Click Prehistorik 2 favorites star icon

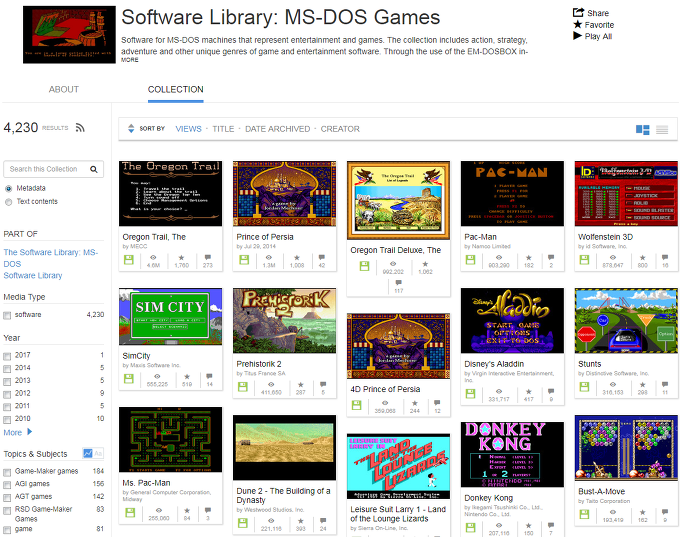[301, 385]
